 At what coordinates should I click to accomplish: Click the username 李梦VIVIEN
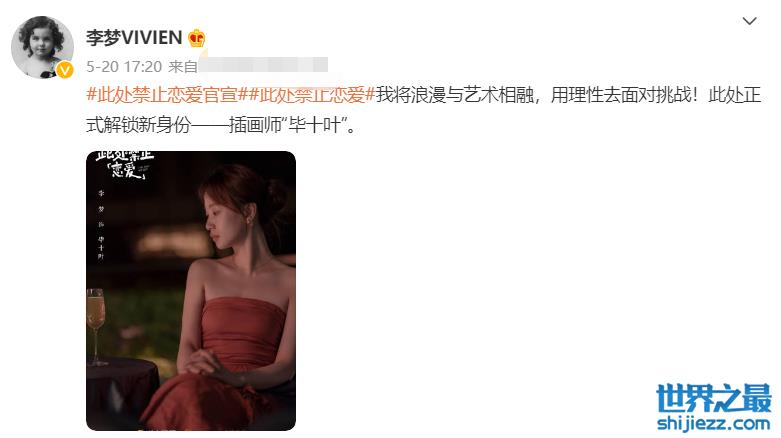pos(134,38)
